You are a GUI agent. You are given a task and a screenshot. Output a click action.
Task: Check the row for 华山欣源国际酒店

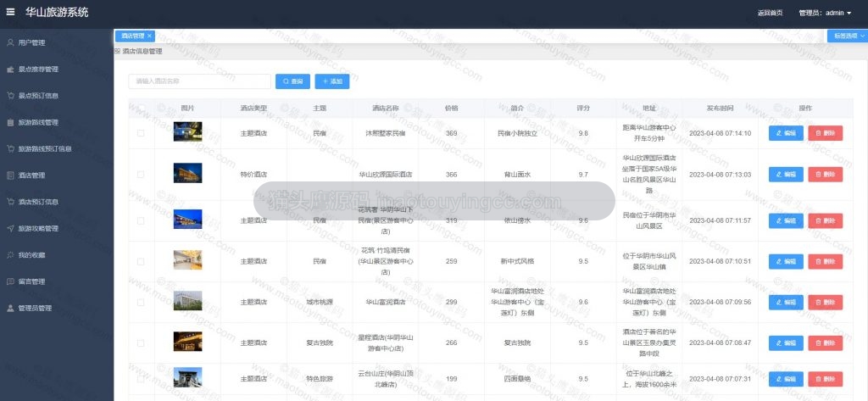[141, 175]
